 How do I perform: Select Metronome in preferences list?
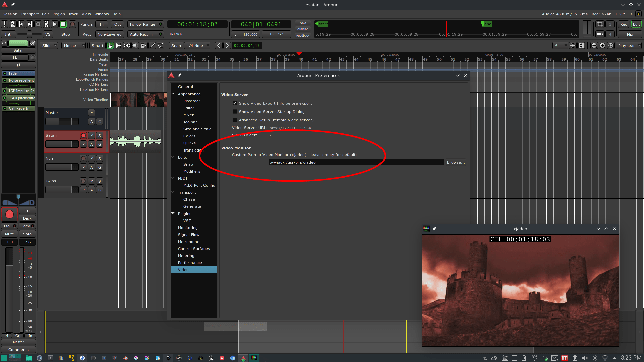click(x=188, y=242)
